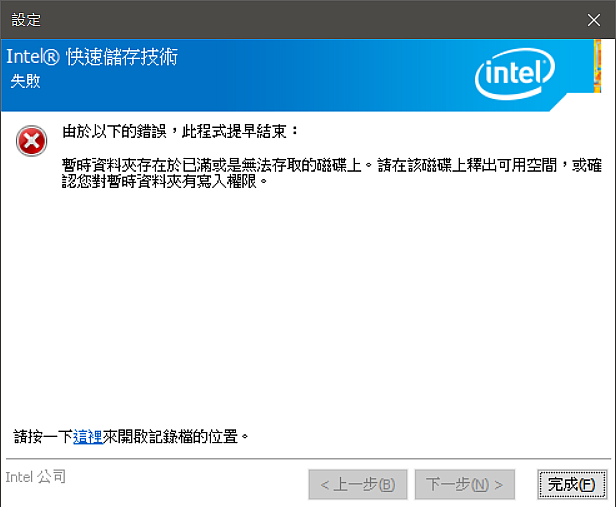Open log file location via 這裡 link
Viewport: 616px width, 507px height.
click(x=88, y=437)
